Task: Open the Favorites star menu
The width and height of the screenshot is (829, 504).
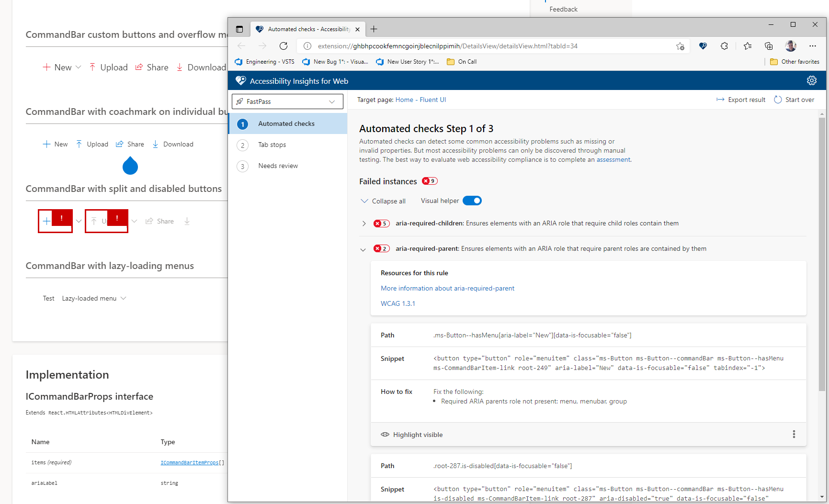Action: [x=747, y=46]
